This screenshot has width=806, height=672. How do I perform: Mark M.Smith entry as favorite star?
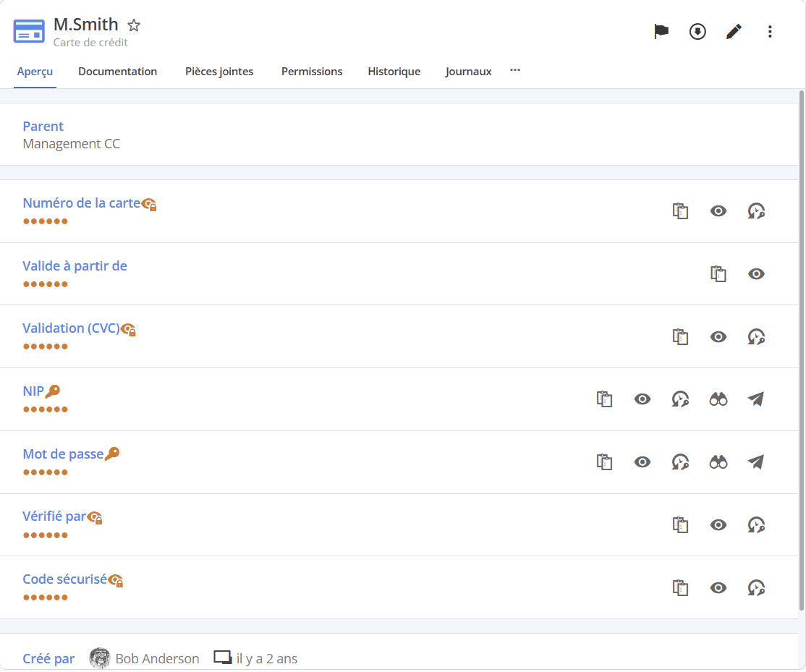[x=134, y=25]
